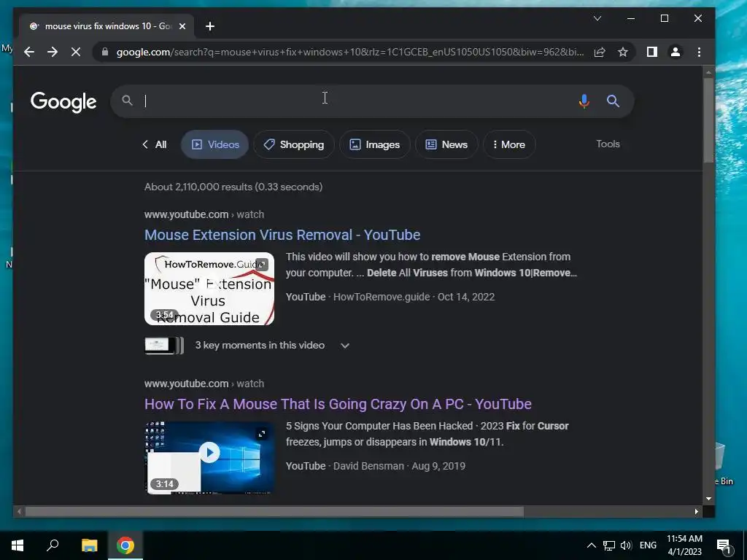This screenshot has height=560, width=747.
Task: Click the horizontal scrollbar right arrow
Action: point(697,511)
